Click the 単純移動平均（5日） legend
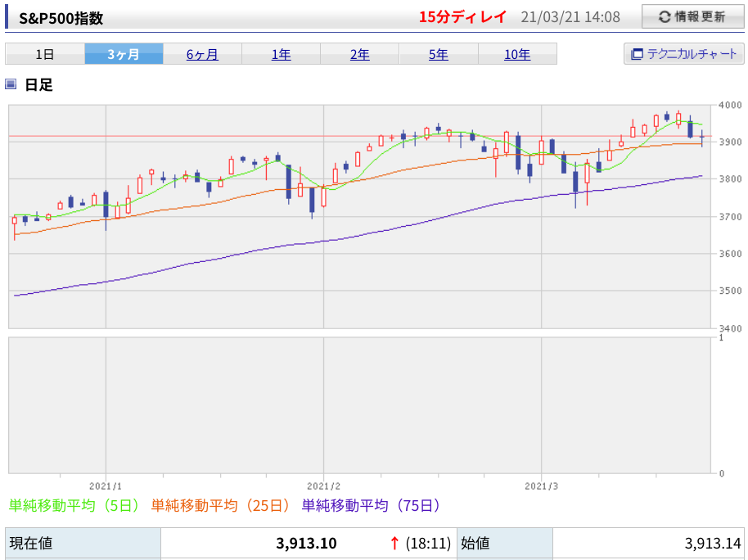This screenshot has width=748, height=560. coord(74,505)
